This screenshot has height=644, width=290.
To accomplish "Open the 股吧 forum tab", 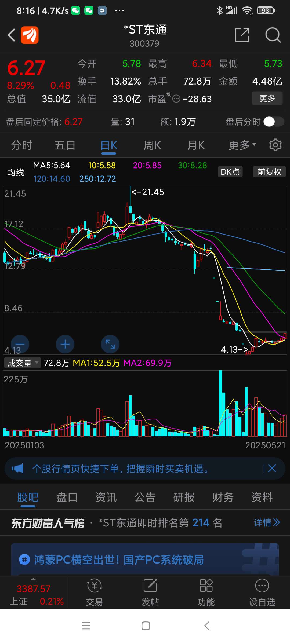I will (28, 497).
